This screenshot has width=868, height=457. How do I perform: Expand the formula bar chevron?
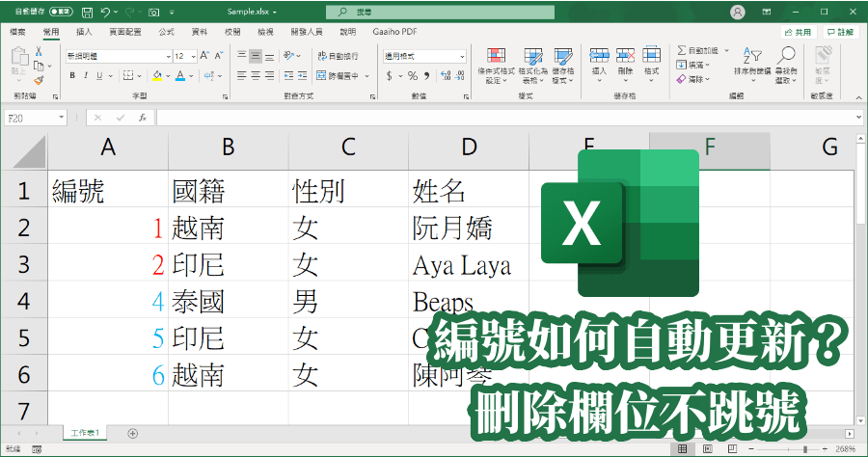click(858, 118)
